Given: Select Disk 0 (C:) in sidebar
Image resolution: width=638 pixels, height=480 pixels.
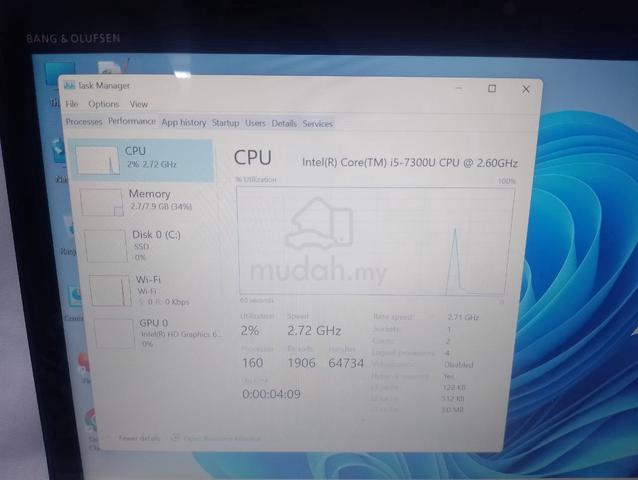Looking at the screenshot, I should [x=151, y=245].
